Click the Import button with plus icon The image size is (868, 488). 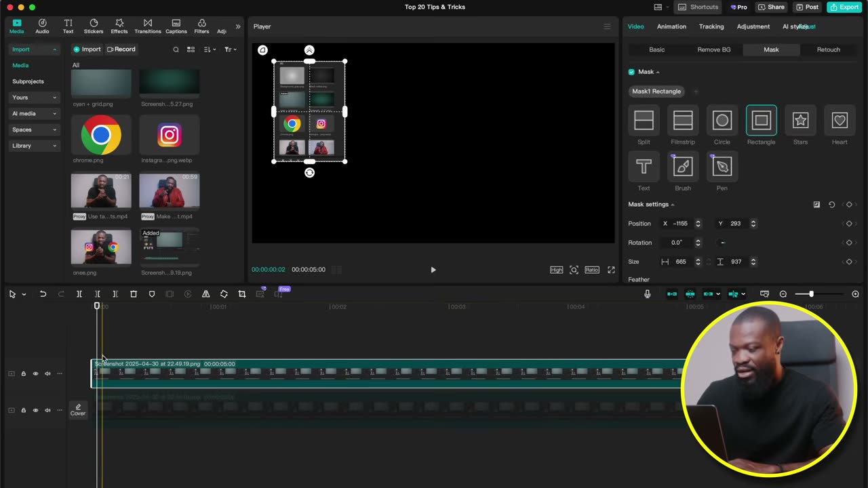pyautogui.click(x=87, y=49)
